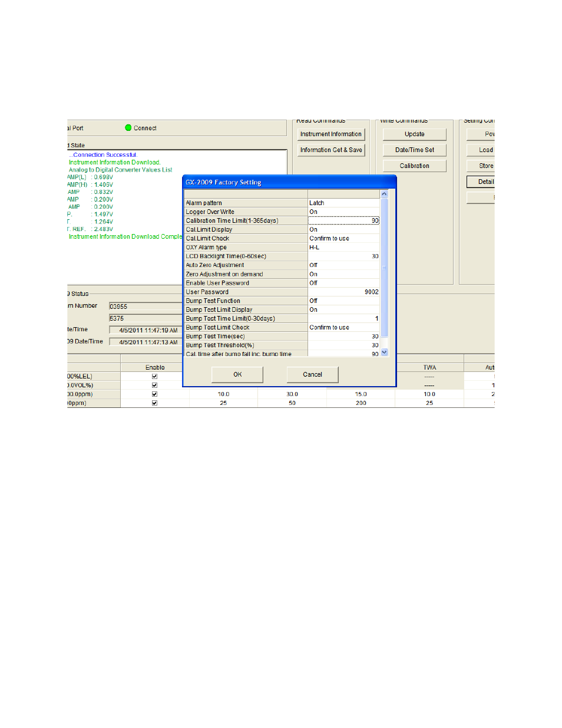This screenshot has height=728, width=562.
Task: Select the Cal.Limit Display value On
Action: 344,229
